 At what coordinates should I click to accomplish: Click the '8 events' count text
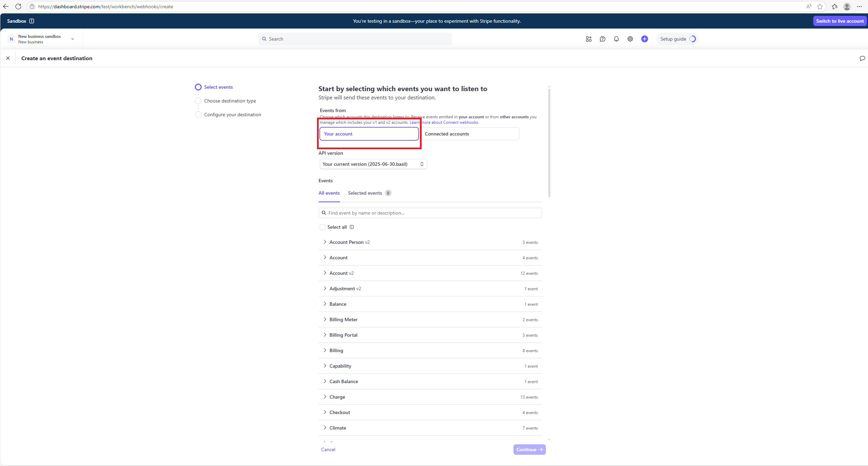click(x=530, y=351)
